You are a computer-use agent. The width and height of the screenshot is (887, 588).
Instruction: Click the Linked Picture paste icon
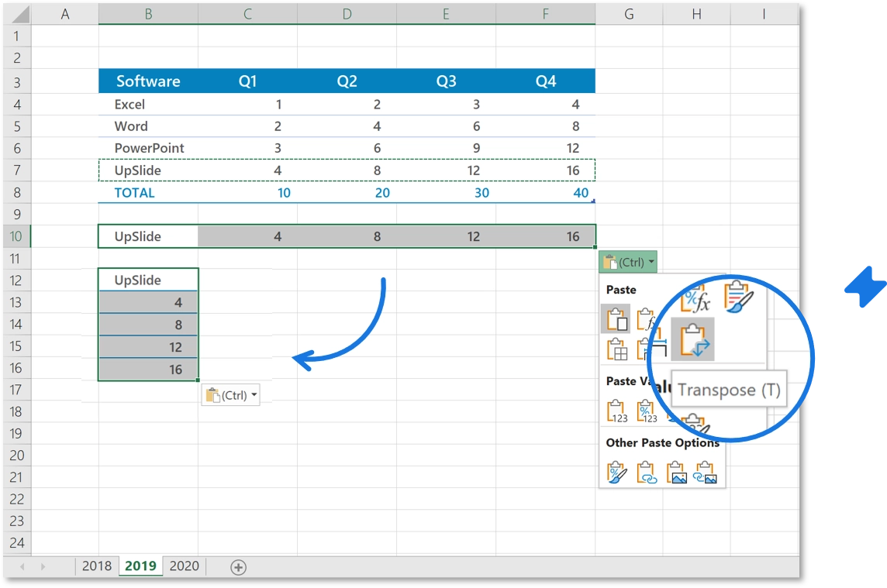(706, 473)
